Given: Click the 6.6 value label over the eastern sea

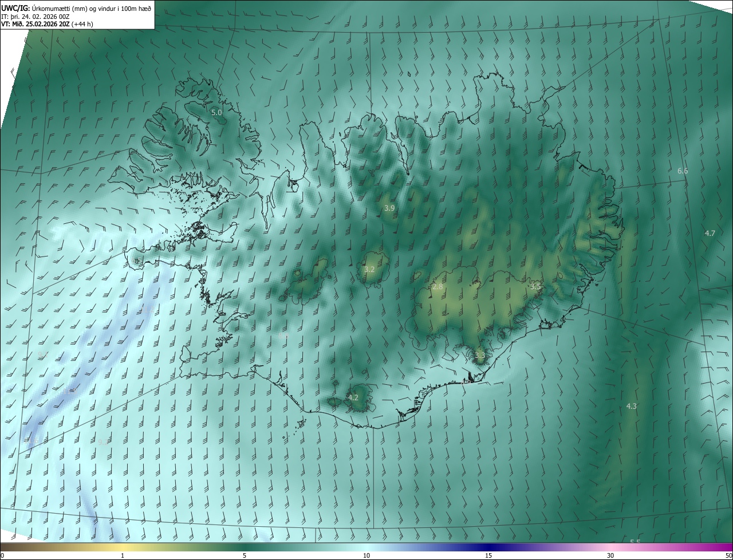Looking at the screenshot, I should (x=683, y=171).
